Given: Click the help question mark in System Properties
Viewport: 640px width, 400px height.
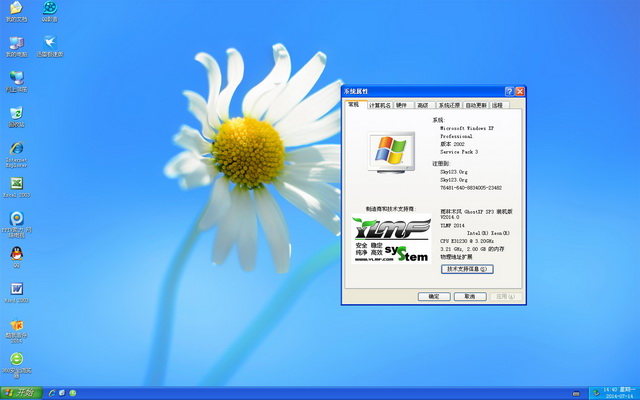Looking at the screenshot, I should pos(509,91).
